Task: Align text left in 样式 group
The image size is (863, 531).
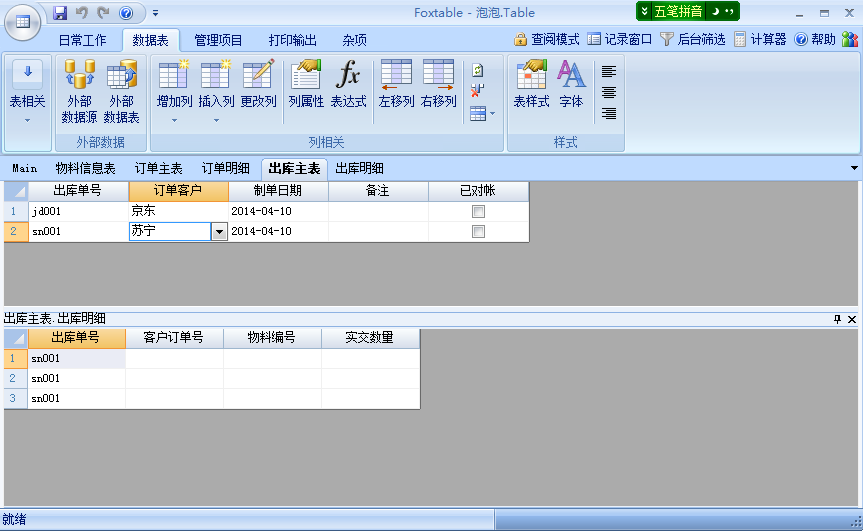Action: pos(609,71)
